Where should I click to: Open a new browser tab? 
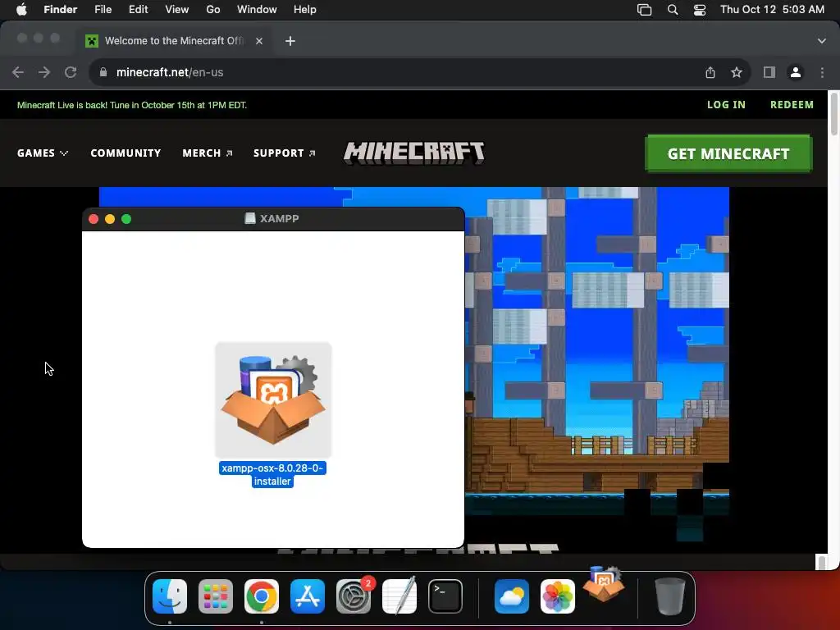coord(290,41)
